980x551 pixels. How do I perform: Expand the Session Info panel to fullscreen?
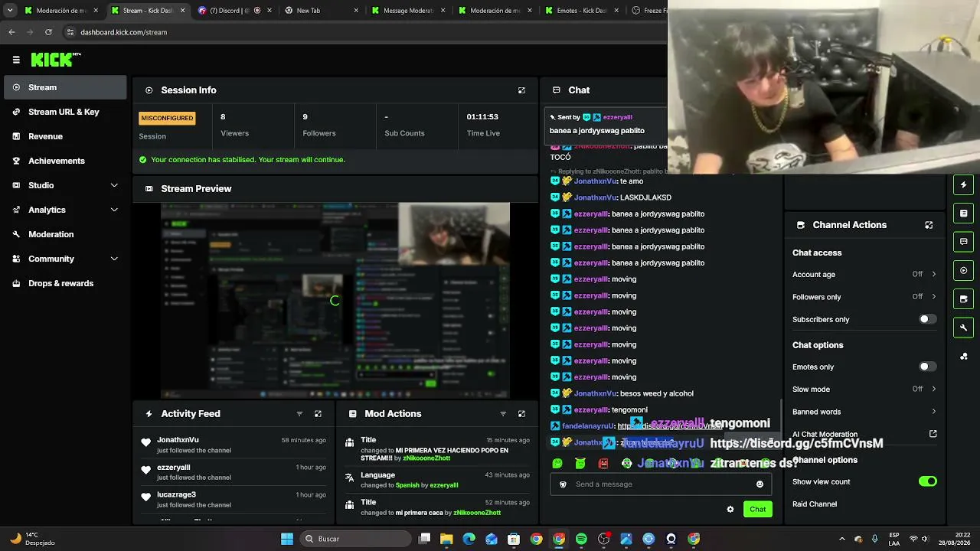click(521, 90)
